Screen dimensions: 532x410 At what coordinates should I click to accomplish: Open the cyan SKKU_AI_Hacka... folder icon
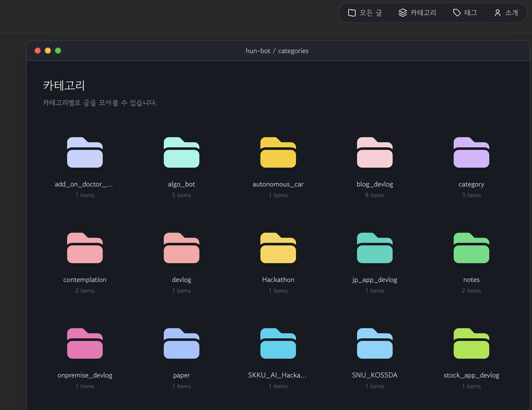click(278, 343)
